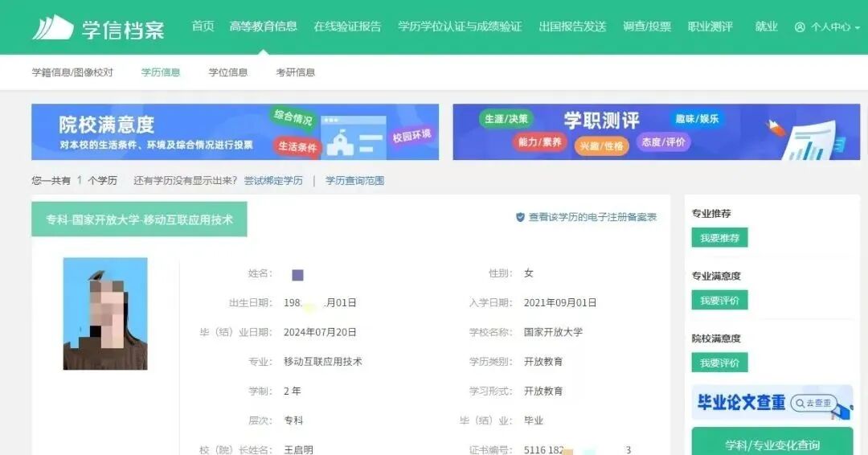Viewport: 868px width, 455px height.
Task: Switch to 学籍信息/图像校对 tab
Action: click(72, 72)
